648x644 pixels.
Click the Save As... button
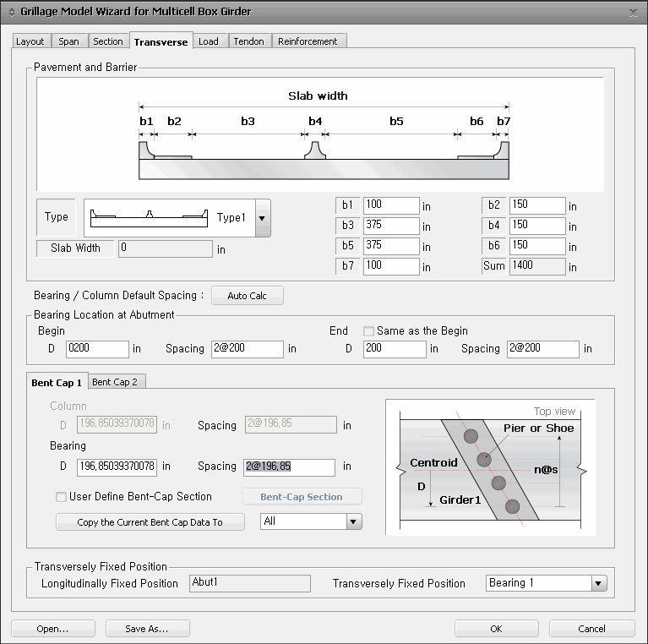point(147,629)
